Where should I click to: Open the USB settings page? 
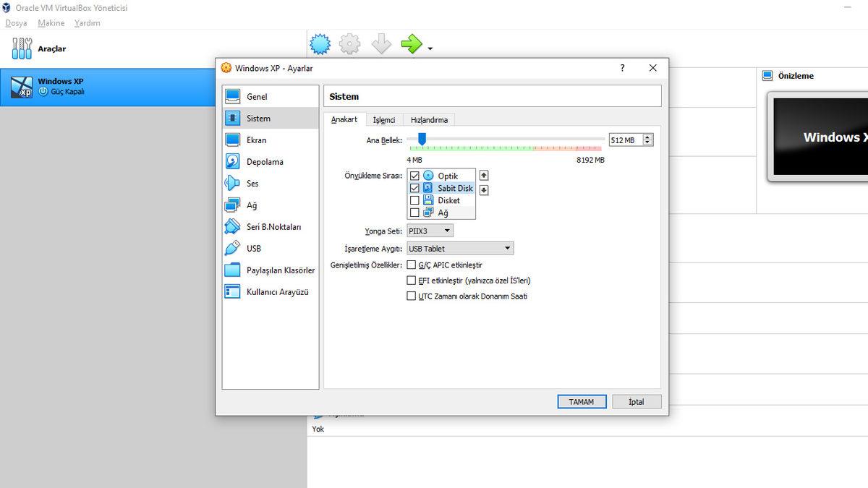[234, 248]
